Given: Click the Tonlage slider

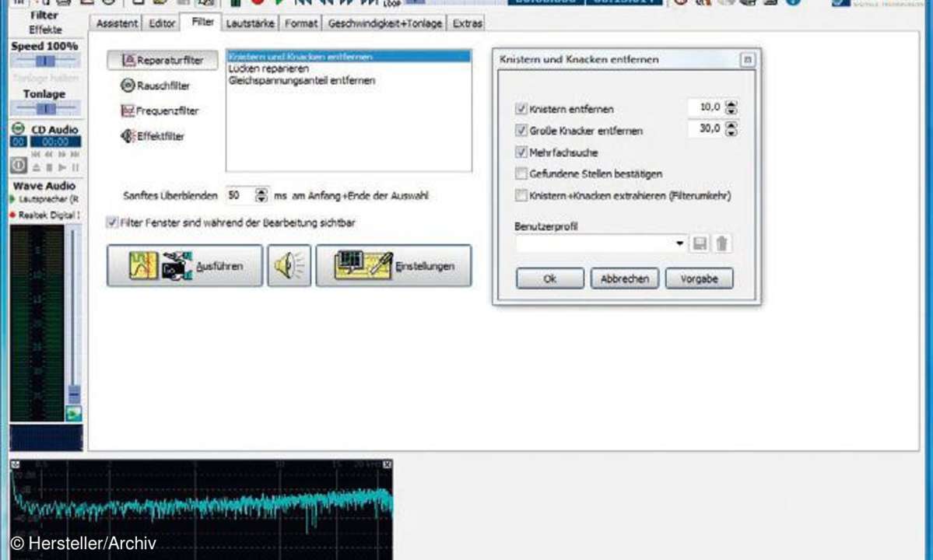Looking at the screenshot, I should 45,108.
